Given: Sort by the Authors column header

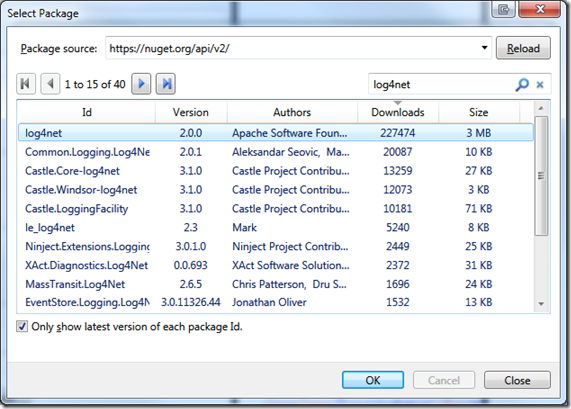Looking at the screenshot, I should [292, 112].
